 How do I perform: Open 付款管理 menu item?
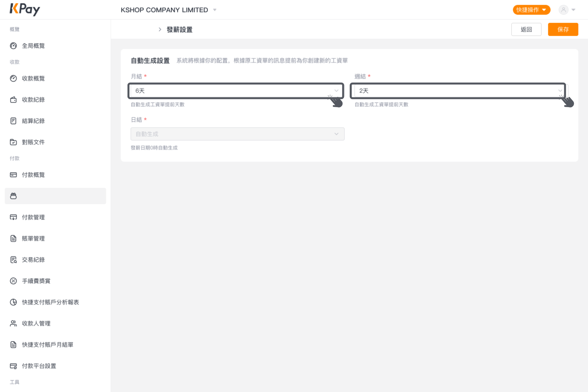[55, 218]
